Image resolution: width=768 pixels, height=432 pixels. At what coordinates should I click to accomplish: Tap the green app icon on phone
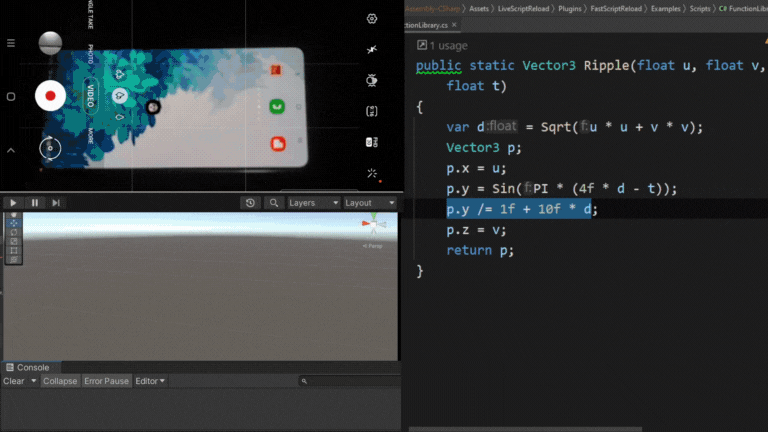point(277,106)
